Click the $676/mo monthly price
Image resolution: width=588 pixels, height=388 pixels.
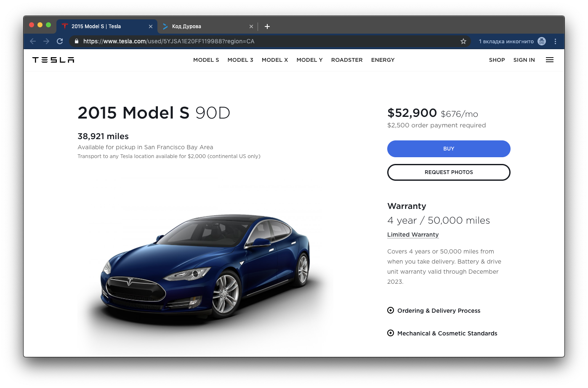click(459, 114)
